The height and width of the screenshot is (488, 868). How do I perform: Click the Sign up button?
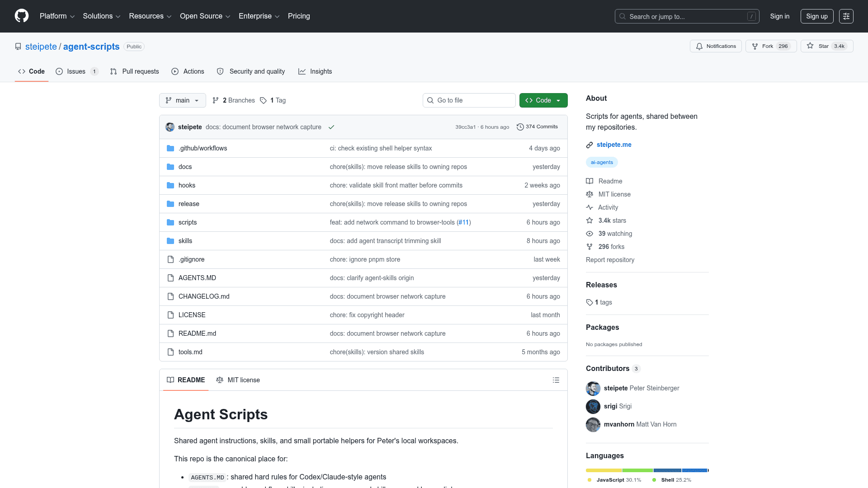[x=817, y=16]
